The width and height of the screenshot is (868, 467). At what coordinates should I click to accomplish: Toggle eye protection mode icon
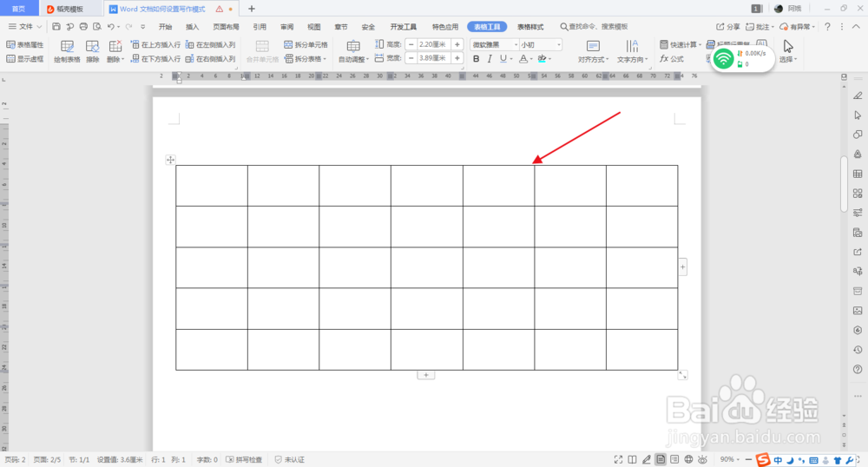[x=702, y=459]
